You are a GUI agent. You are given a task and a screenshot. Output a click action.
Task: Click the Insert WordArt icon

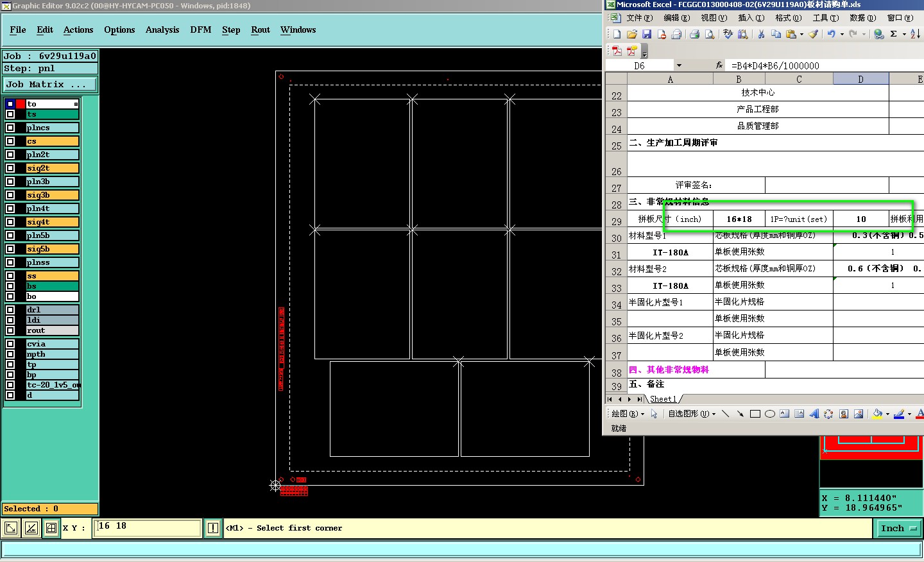coord(814,414)
